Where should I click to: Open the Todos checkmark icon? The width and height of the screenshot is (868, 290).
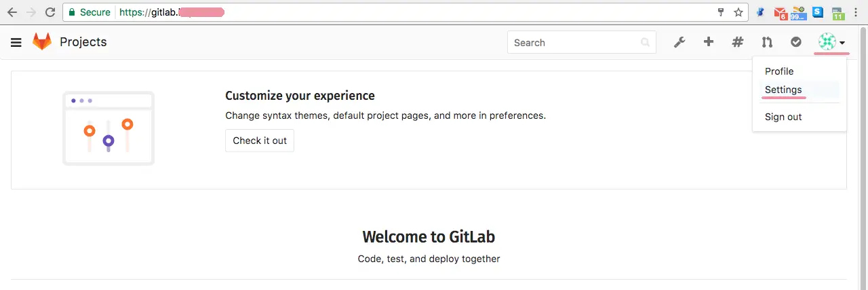click(x=796, y=42)
